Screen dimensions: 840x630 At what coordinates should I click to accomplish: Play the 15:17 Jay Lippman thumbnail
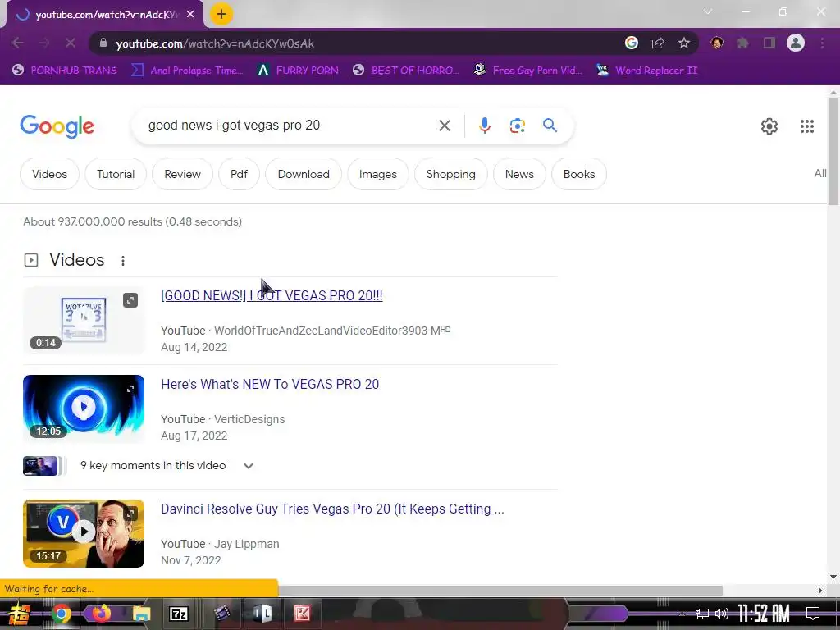coord(84,533)
